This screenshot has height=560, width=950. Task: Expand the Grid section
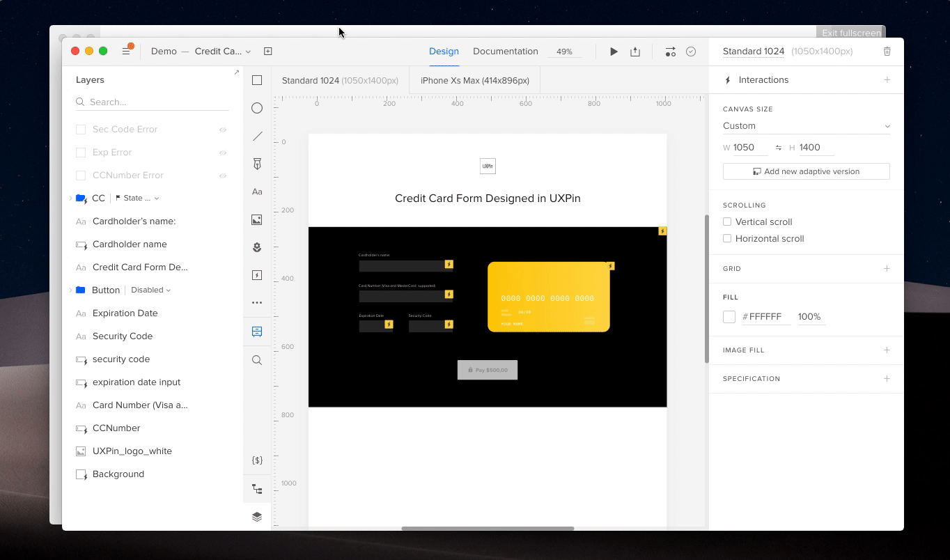coord(887,268)
